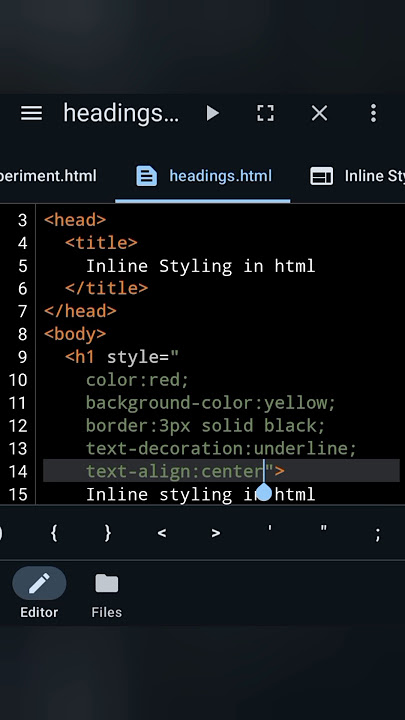Click the background-color:yellow; property

(x=211, y=403)
